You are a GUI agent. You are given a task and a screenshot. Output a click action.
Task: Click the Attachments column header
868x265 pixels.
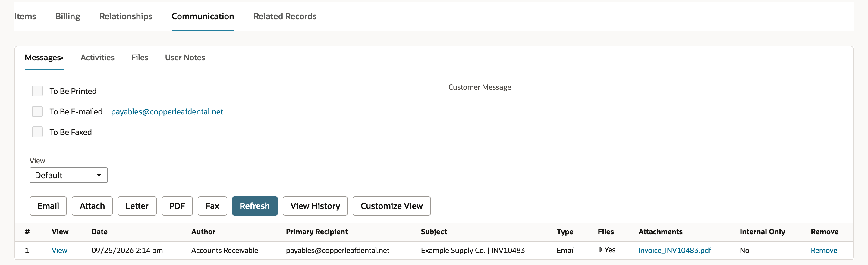tap(660, 232)
